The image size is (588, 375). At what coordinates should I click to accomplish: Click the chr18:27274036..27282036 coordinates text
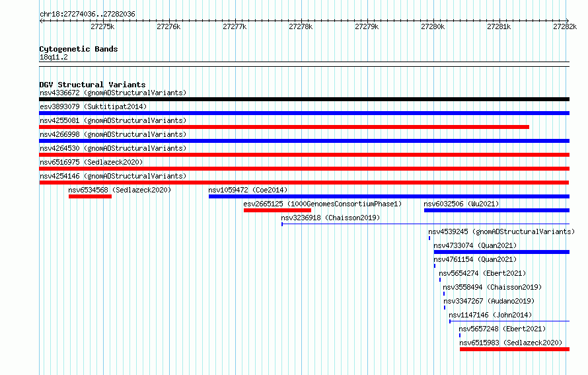pos(87,15)
